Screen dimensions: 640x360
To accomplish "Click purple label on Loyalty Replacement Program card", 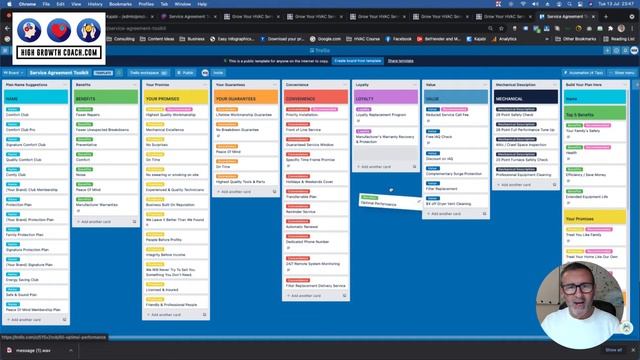I will tap(363, 109).
